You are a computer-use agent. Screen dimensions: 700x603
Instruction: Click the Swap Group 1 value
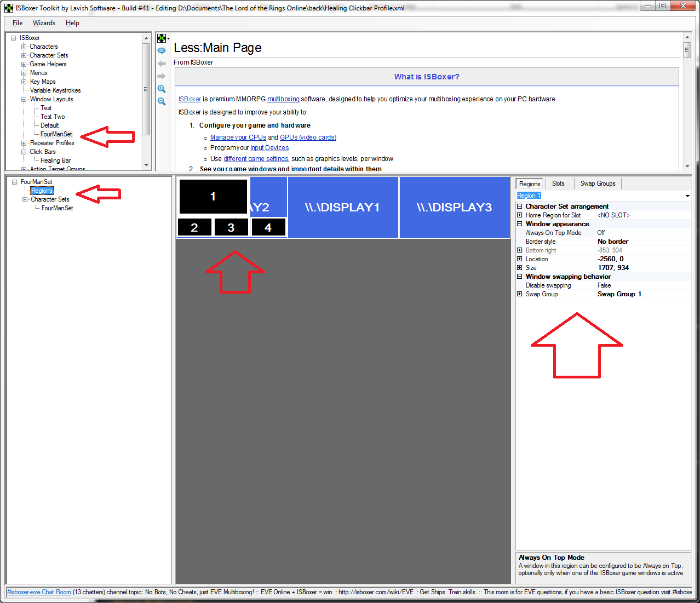tap(643, 294)
